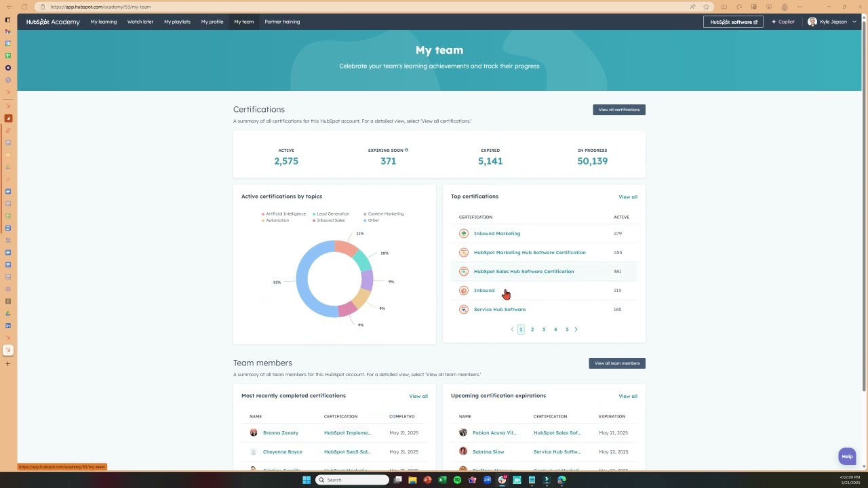
Task: Refresh the page in the browser
Action: 24,7
